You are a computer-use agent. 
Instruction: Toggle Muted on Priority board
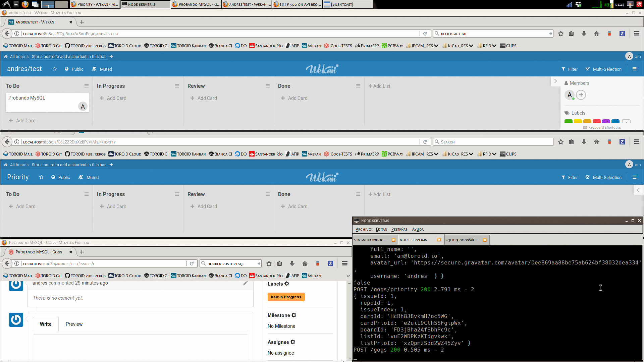tap(89, 178)
